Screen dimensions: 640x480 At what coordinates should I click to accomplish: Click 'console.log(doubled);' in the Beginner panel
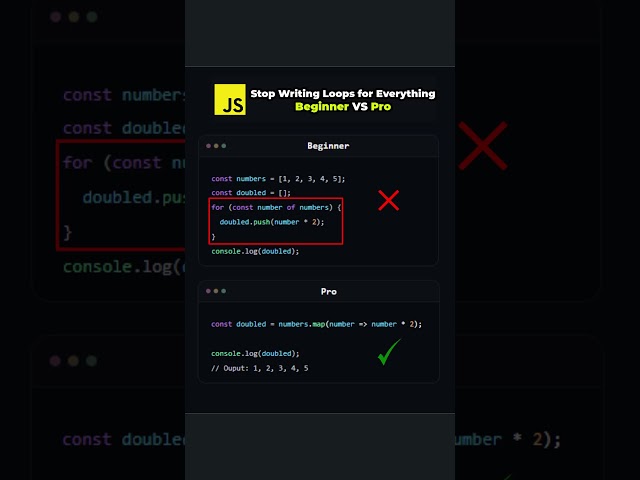point(255,251)
